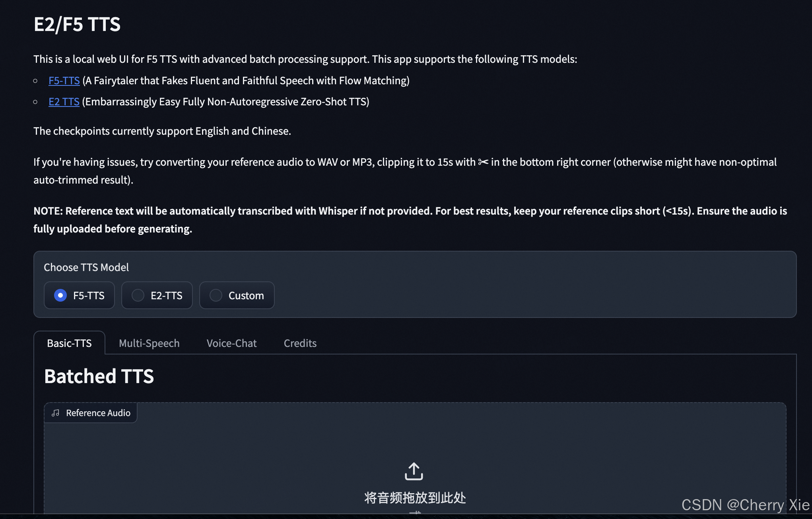Click the E2/F5 TTS page title

point(77,24)
